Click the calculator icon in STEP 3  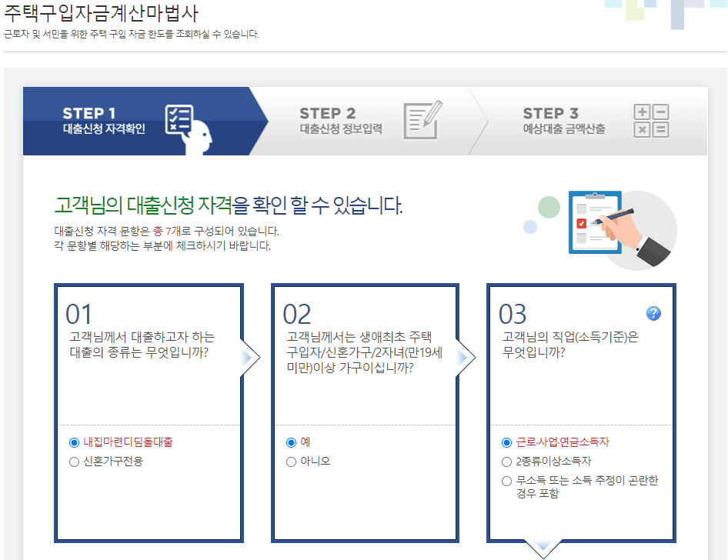pos(651,121)
